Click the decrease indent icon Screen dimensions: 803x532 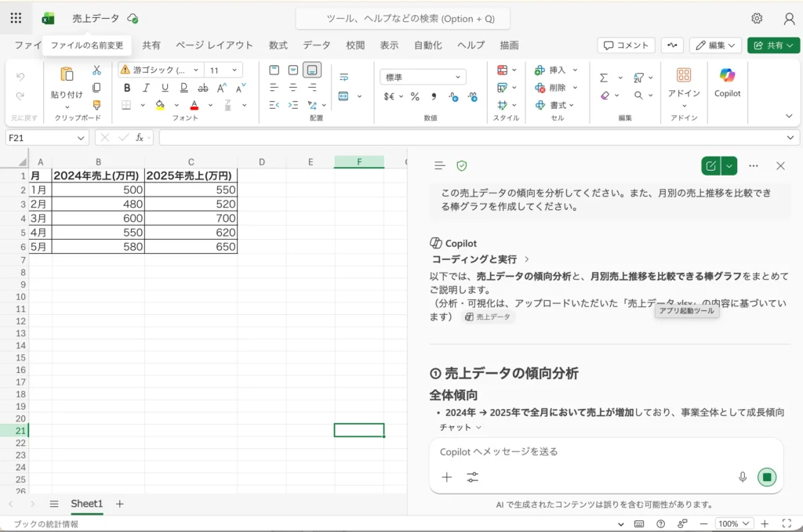pos(274,105)
